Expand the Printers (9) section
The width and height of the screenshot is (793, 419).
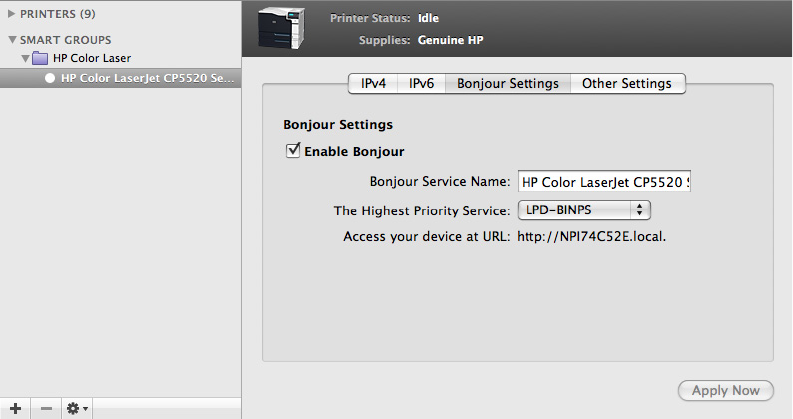[x=11, y=15]
